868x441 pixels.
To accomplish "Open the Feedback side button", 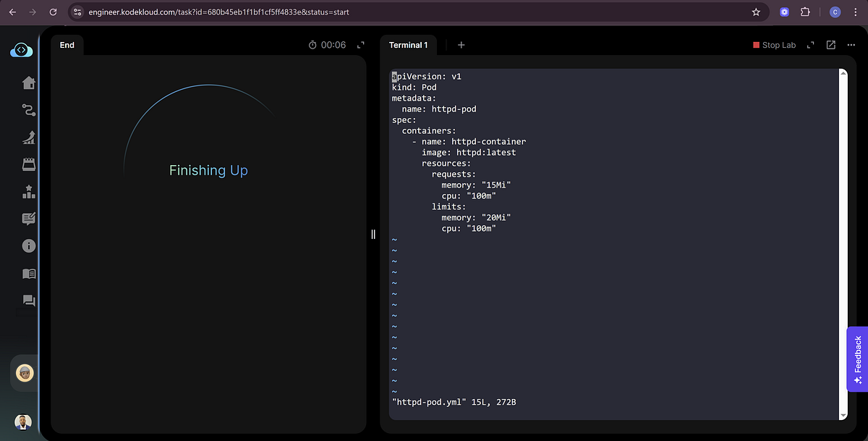I will [858, 359].
